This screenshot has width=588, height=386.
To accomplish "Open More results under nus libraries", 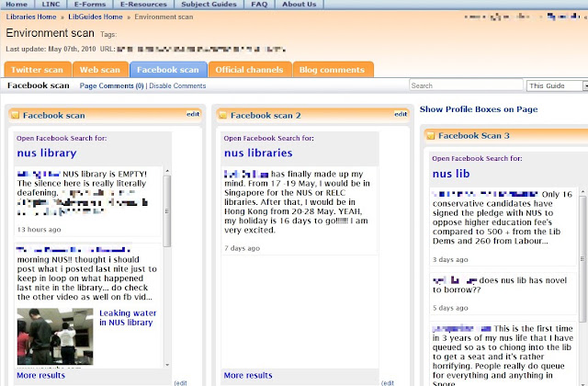I will pyautogui.click(x=248, y=375).
